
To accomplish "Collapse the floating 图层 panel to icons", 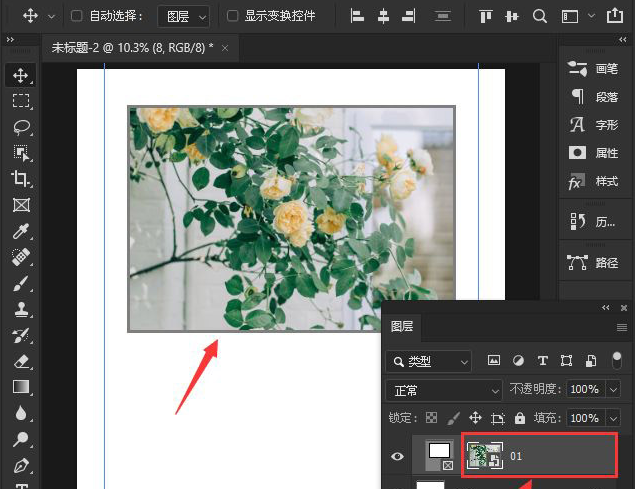I will tap(606, 308).
